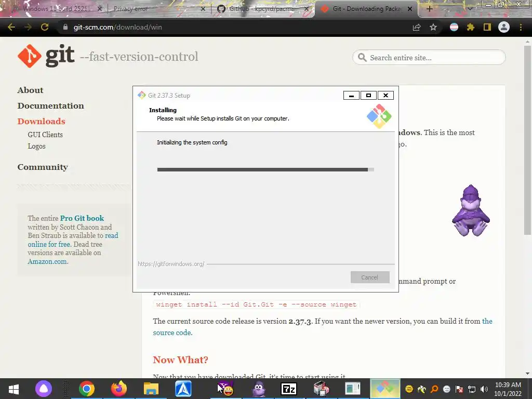Open the blue arrow app in the taskbar
The height and width of the screenshot is (399, 532).
[183, 389]
